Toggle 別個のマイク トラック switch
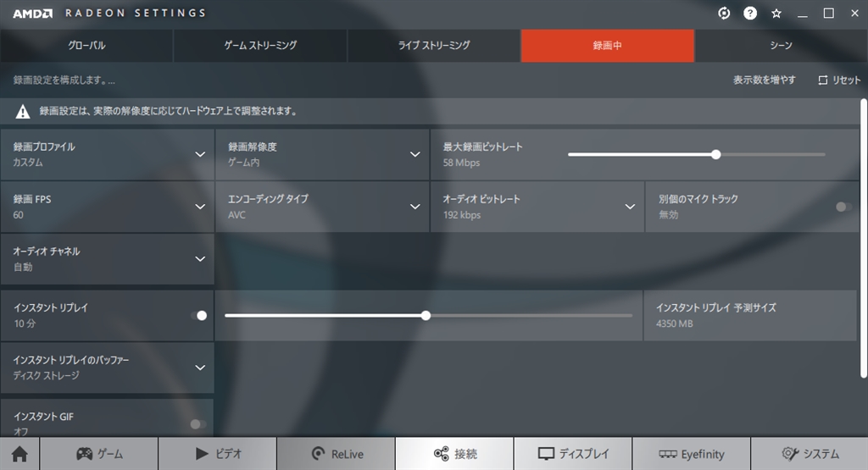 pos(843,207)
